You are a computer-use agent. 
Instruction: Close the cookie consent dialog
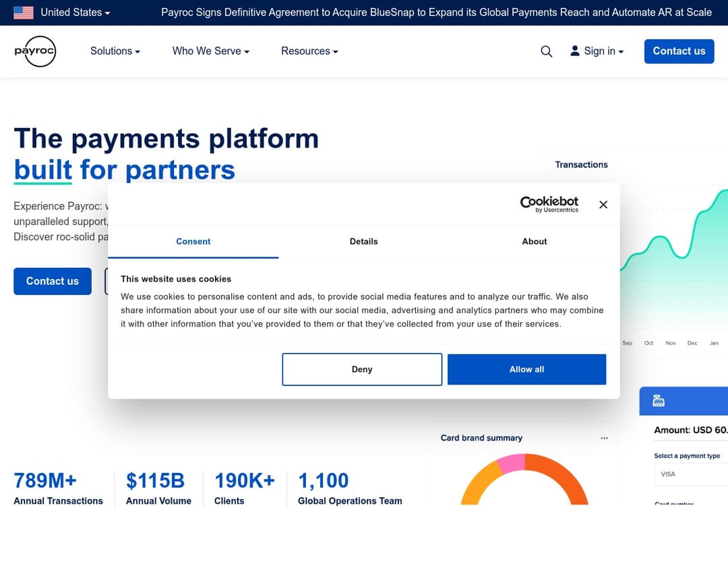pyautogui.click(x=603, y=205)
